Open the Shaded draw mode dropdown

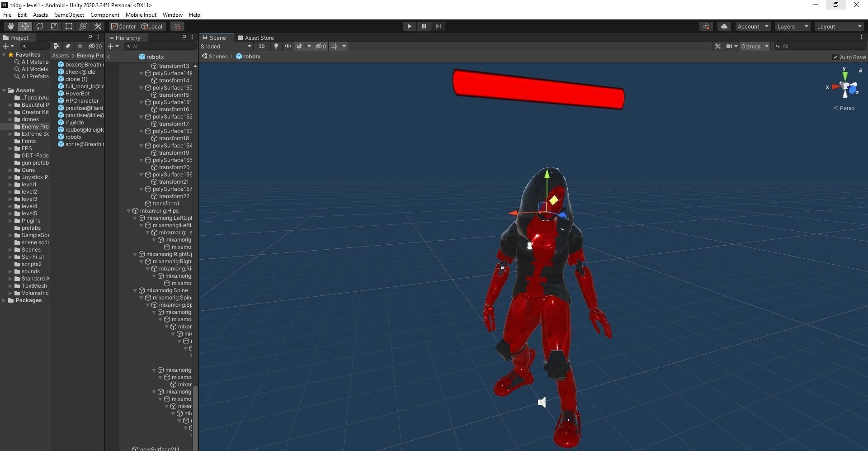226,46
